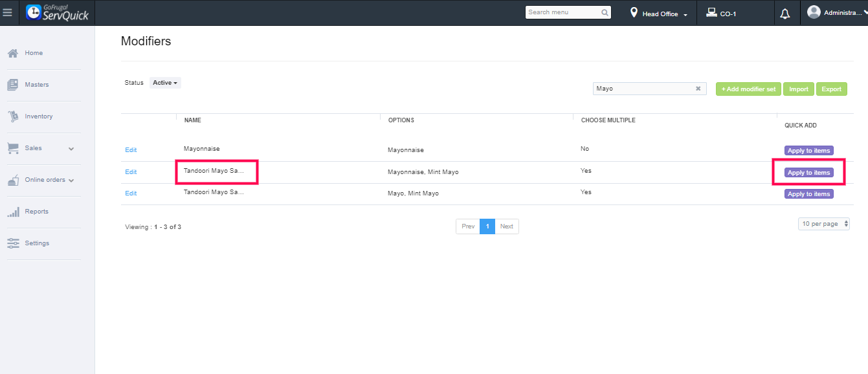Click the Home house icon

[12, 53]
